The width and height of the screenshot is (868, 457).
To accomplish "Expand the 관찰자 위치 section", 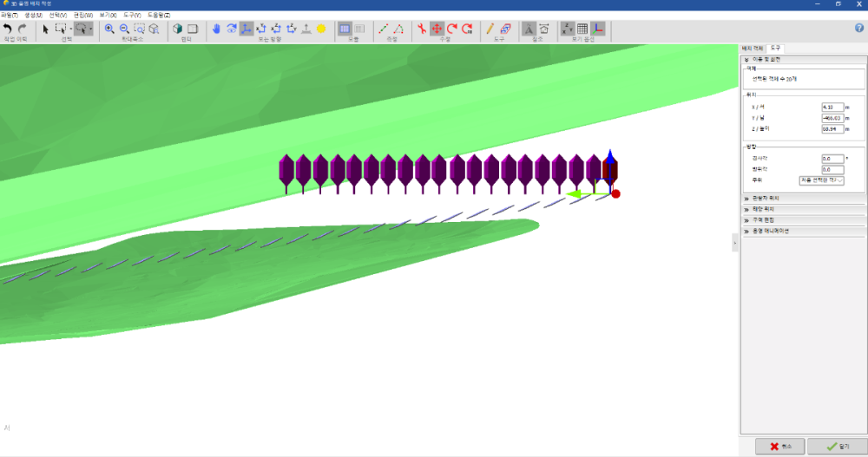I will click(774, 199).
